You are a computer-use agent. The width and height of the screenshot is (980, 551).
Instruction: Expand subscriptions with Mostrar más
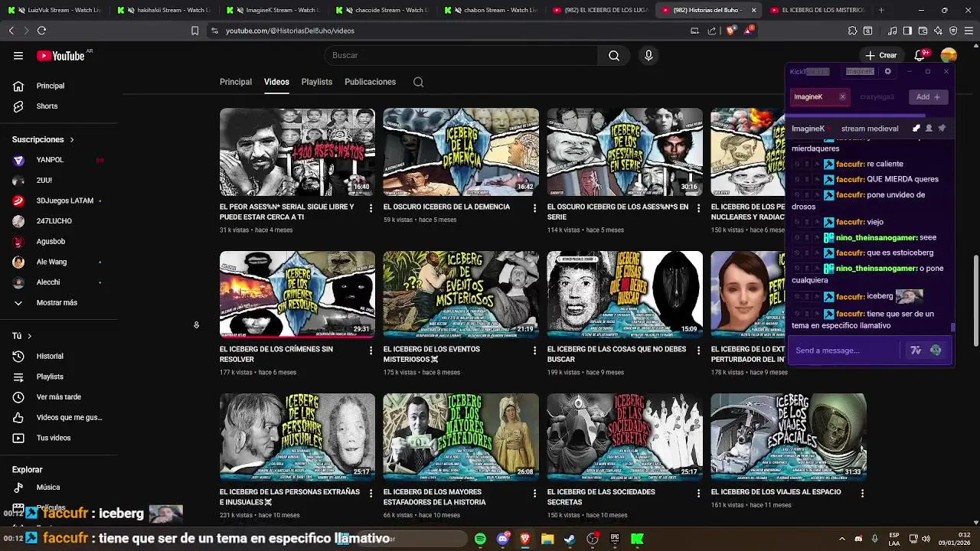[x=57, y=302]
